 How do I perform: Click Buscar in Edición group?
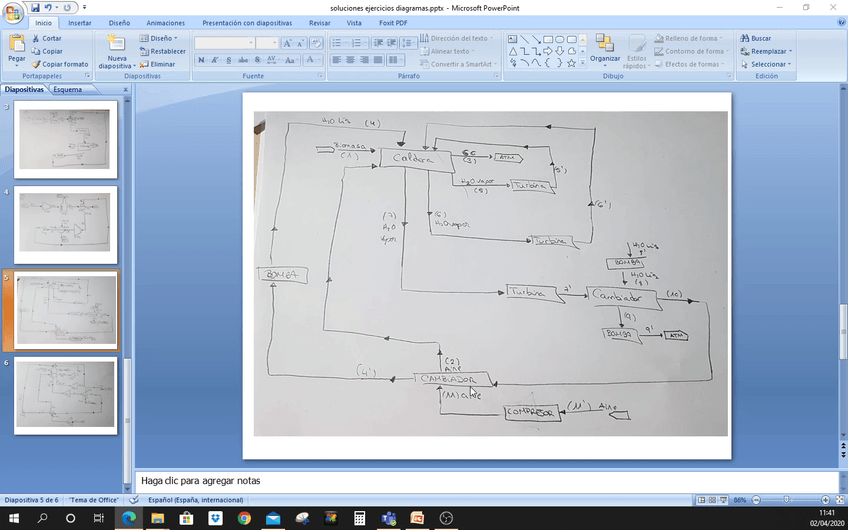click(756, 38)
